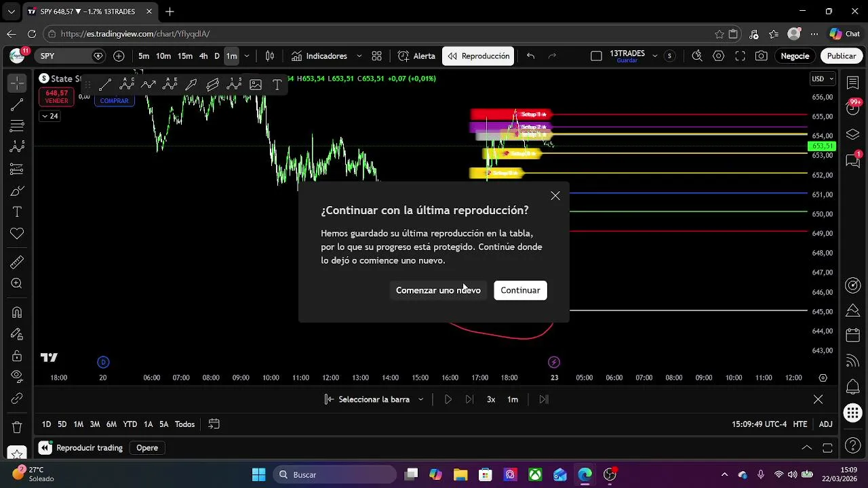Select the text tool in left sidebar
This screenshot has height=488, width=868.
(x=17, y=212)
